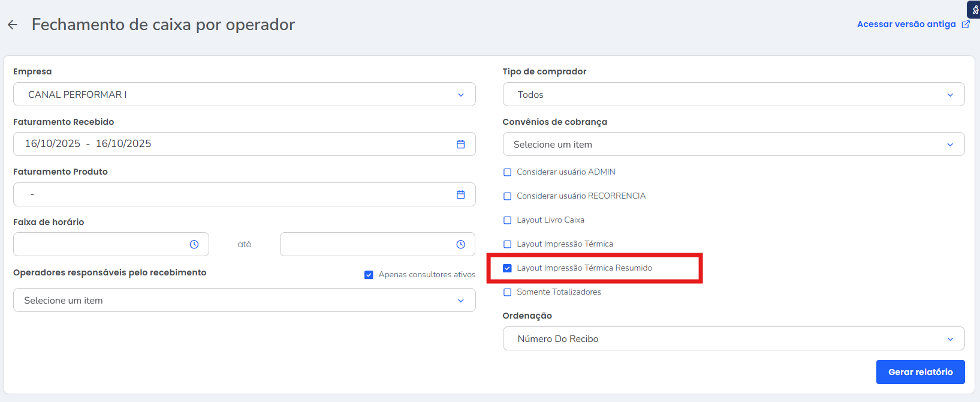
Task: Check the Somente Totalizadores option
Action: click(508, 292)
